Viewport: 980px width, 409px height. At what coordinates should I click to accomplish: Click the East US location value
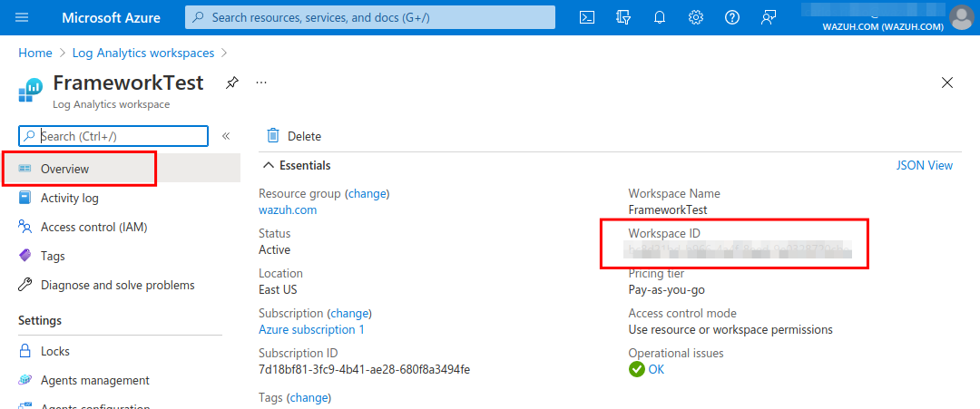click(x=279, y=289)
